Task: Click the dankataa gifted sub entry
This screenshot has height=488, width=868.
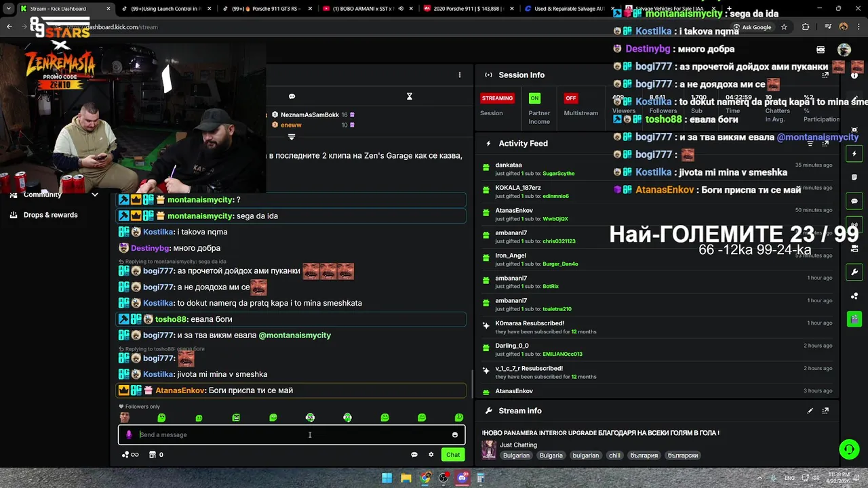Action: click(x=657, y=169)
